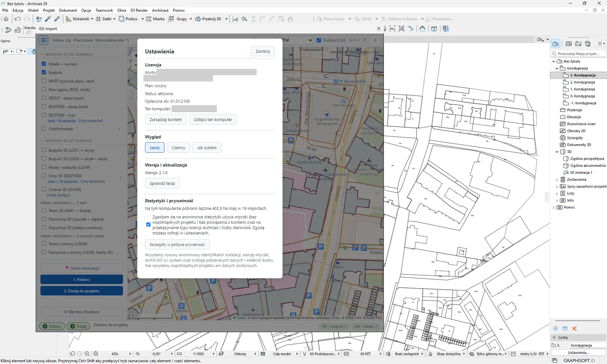
Task: Open the Teamwork menu
Action: 104,10
